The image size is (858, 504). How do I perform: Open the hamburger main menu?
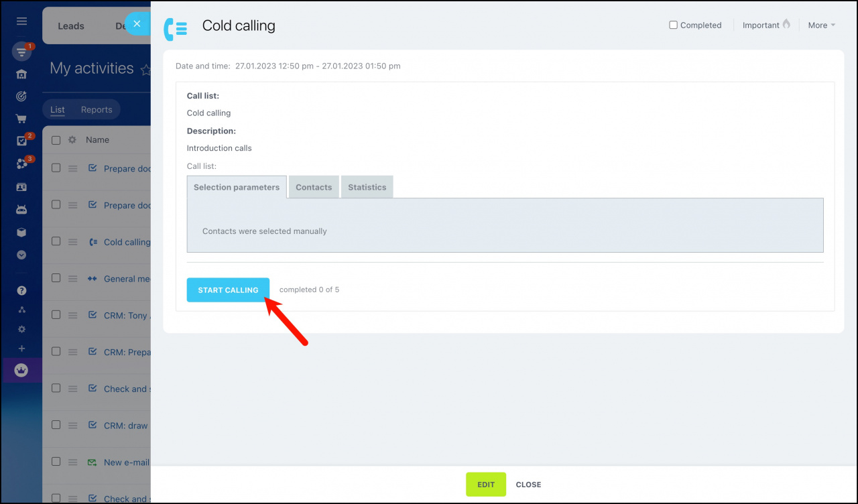coord(21,21)
